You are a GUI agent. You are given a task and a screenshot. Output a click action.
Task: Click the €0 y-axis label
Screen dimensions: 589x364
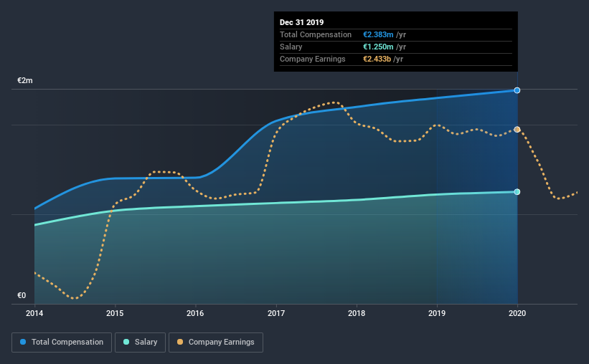coord(22,295)
